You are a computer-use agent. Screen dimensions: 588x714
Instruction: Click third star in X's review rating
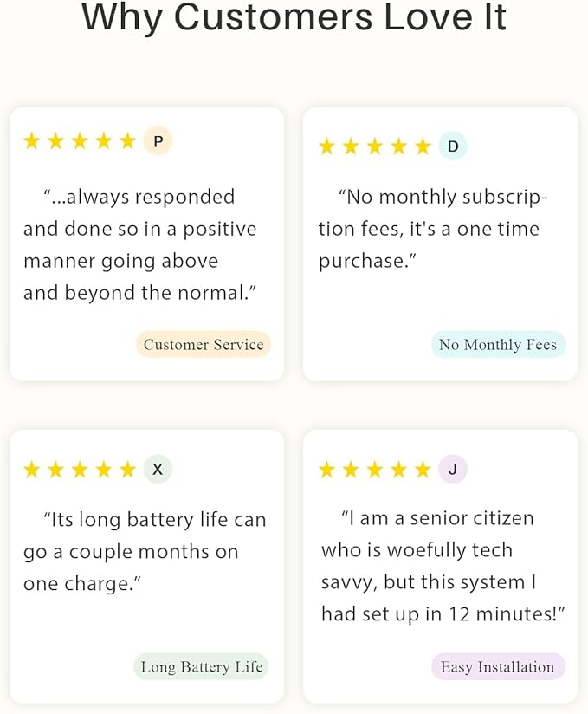click(x=80, y=470)
